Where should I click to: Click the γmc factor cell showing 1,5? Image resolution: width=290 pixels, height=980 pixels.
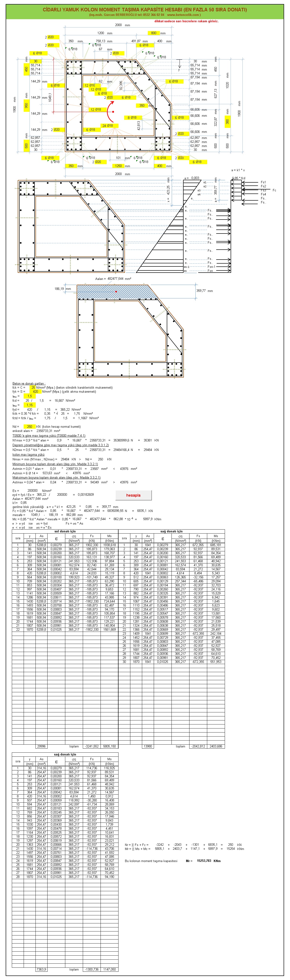point(30,396)
